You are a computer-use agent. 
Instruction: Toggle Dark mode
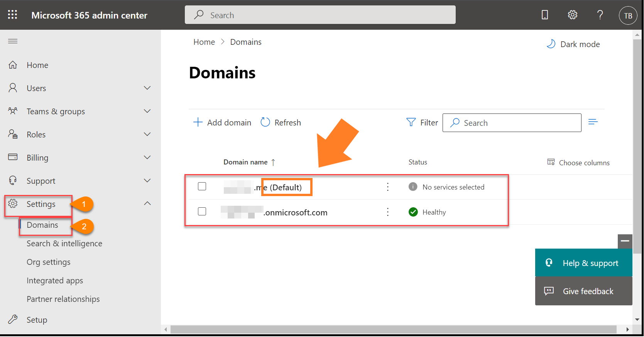click(x=573, y=44)
